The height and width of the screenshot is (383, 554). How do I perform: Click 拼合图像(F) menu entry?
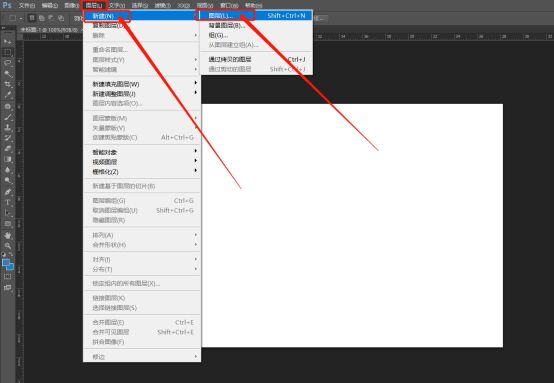click(142, 342)
